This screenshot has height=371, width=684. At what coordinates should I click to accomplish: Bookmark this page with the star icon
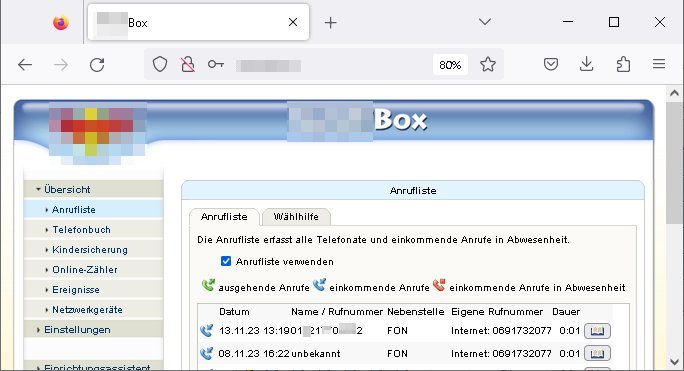[x=488, y=65]
